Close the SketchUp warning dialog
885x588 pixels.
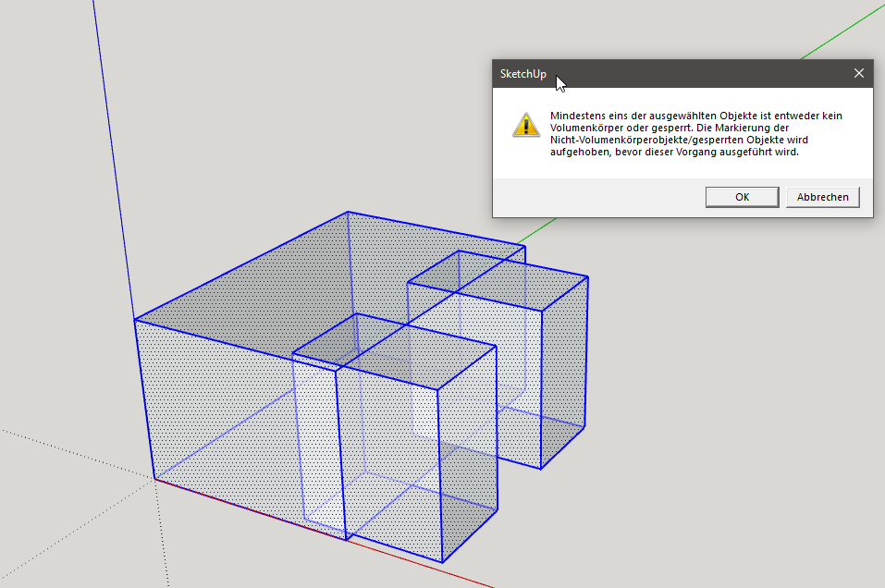pyautogui.click(x=858, y=73)
